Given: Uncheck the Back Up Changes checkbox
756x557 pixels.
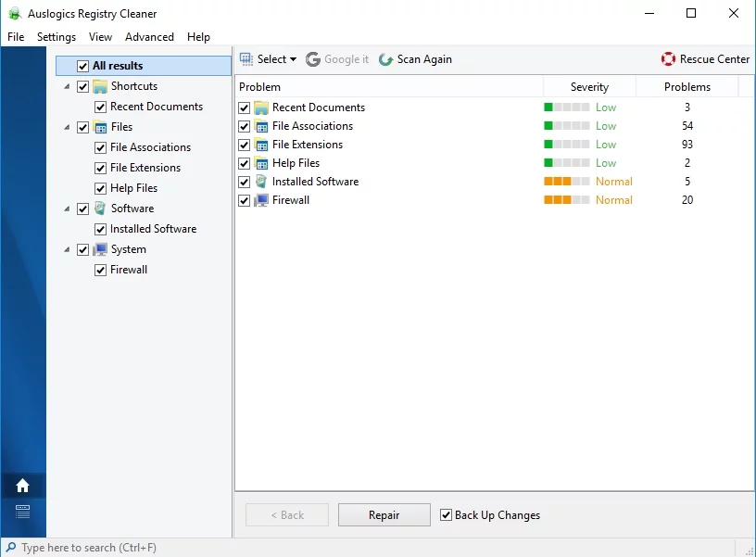Looking at the screenshot, I should 446,515.
